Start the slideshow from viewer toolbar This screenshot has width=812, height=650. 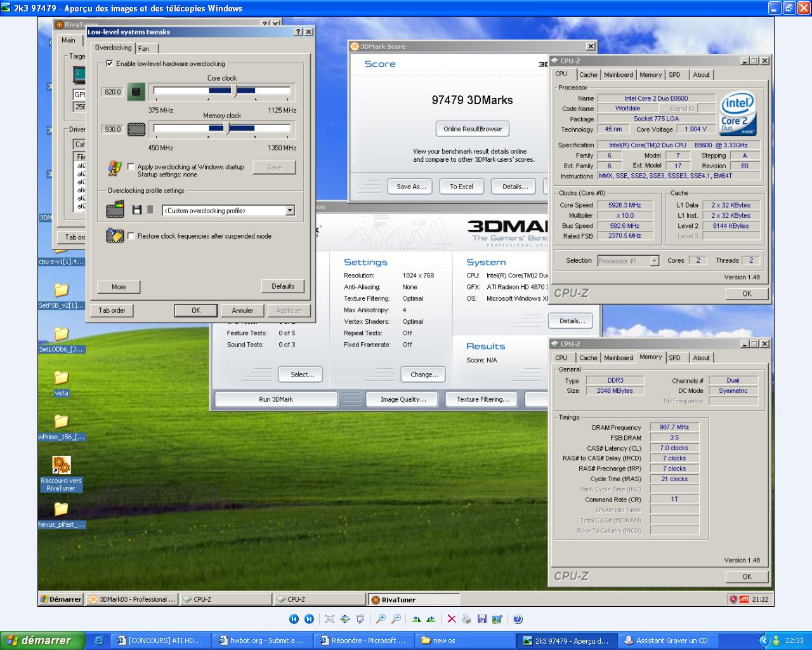(360, 619)
